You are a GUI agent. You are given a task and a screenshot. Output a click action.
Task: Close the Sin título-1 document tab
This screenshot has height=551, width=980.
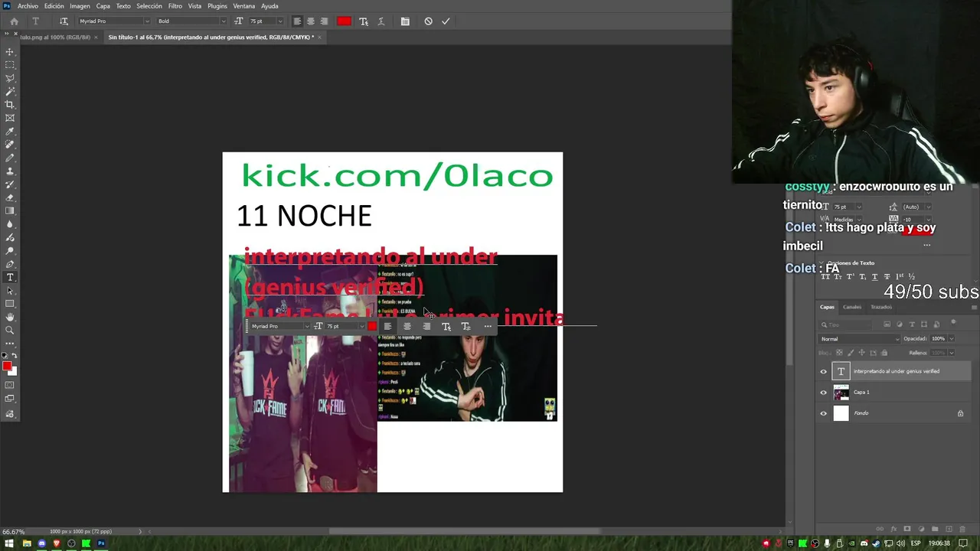click(x=319, y=37)
